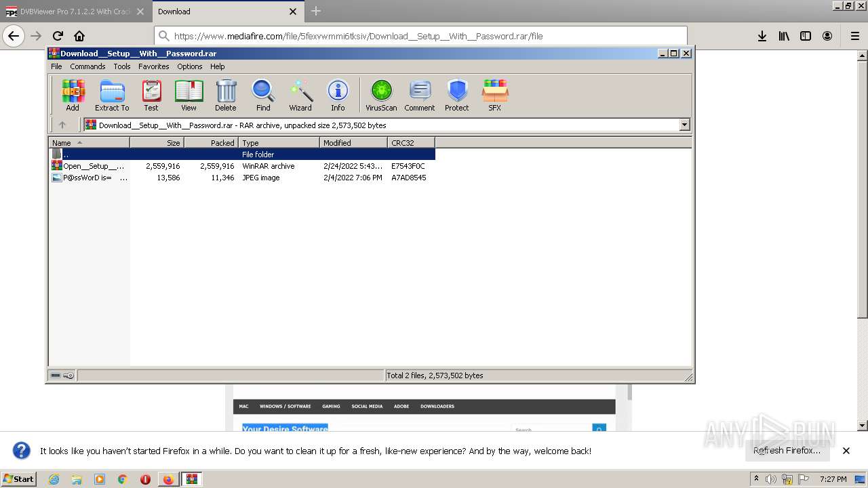This screenshot has width=868, height=488.
Task: Show archive Info
Action: tap(338, 95)
